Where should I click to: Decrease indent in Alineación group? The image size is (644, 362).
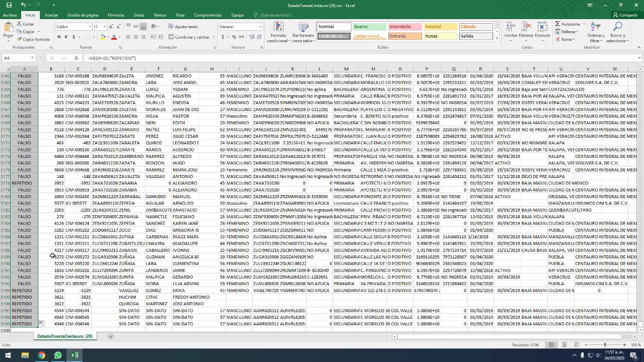click(x=153, y=37)
